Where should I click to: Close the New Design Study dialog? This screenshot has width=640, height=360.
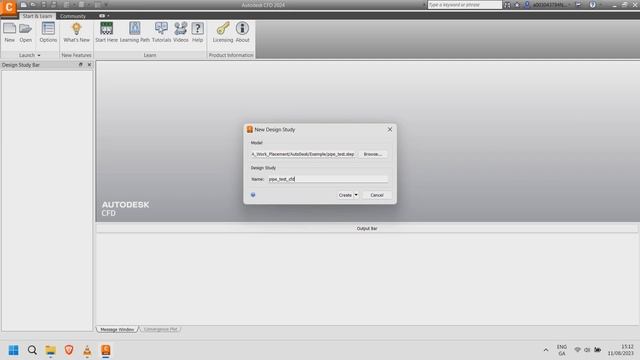click(390, 129)
